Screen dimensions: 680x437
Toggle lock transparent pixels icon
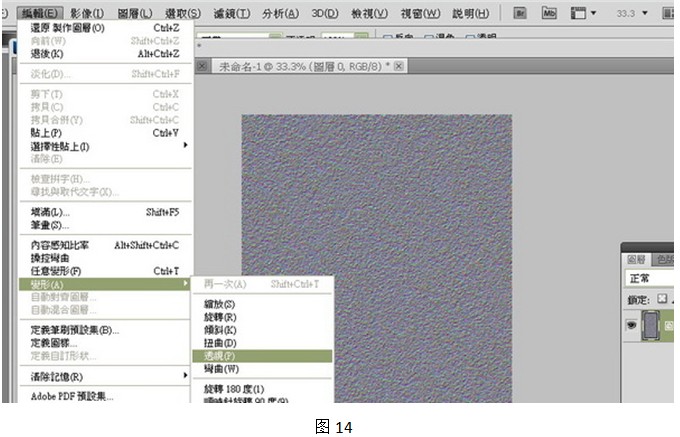click(x=662, y=299)
